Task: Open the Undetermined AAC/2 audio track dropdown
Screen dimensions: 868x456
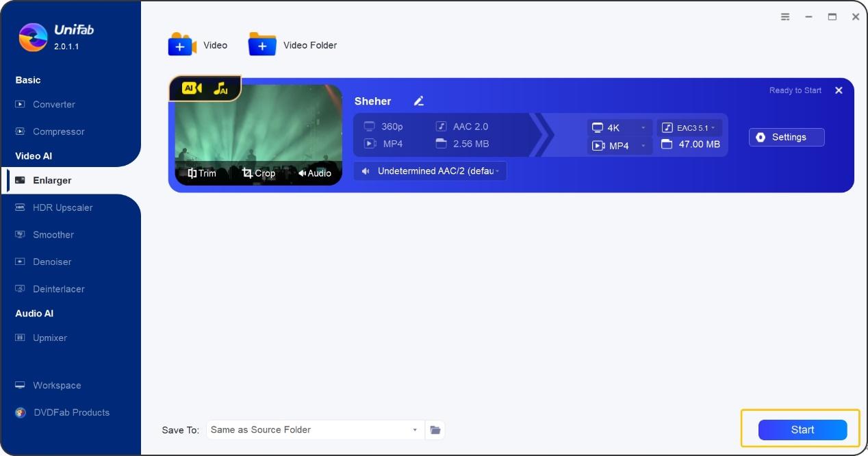Action: [431, 171]
